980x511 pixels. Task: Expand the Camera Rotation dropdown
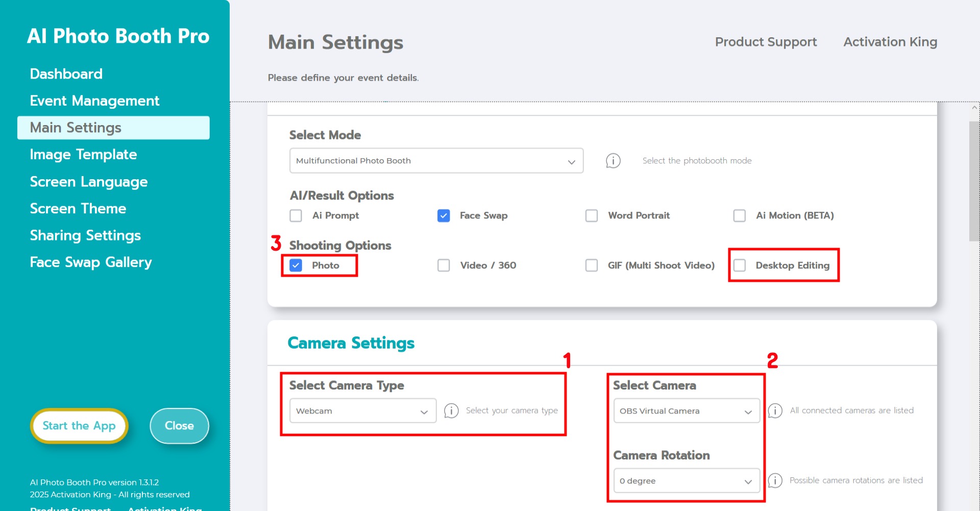686,481
